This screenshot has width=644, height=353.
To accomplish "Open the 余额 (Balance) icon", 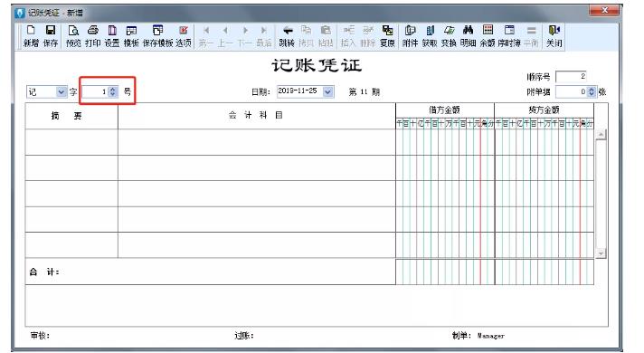I will [x=488, y=35].
